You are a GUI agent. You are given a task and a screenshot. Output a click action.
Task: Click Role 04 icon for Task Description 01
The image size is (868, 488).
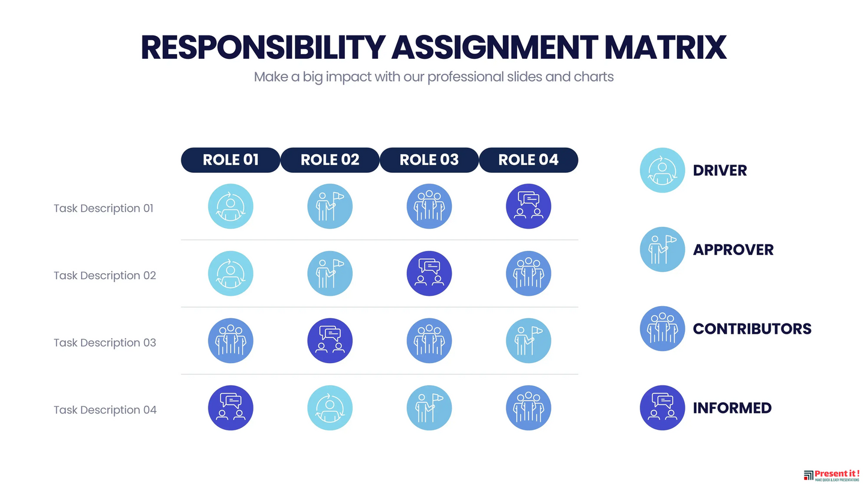pos(528,206)
